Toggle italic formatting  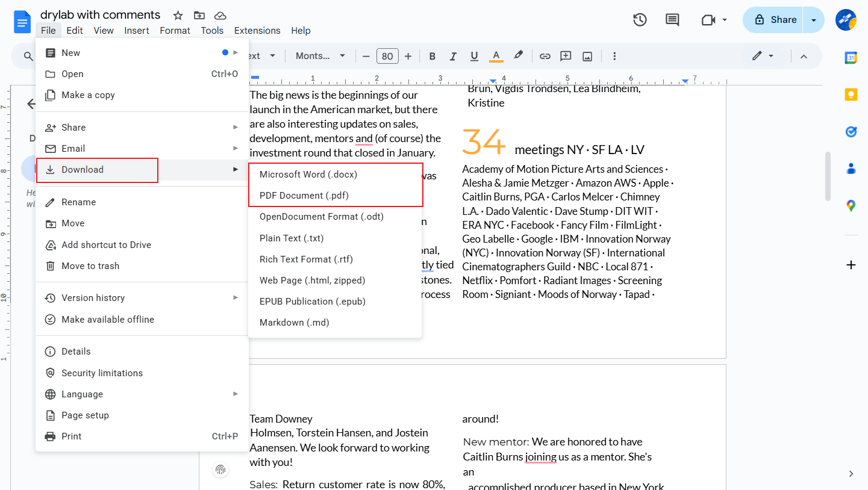pyautogui.click(x=453, y=55)
